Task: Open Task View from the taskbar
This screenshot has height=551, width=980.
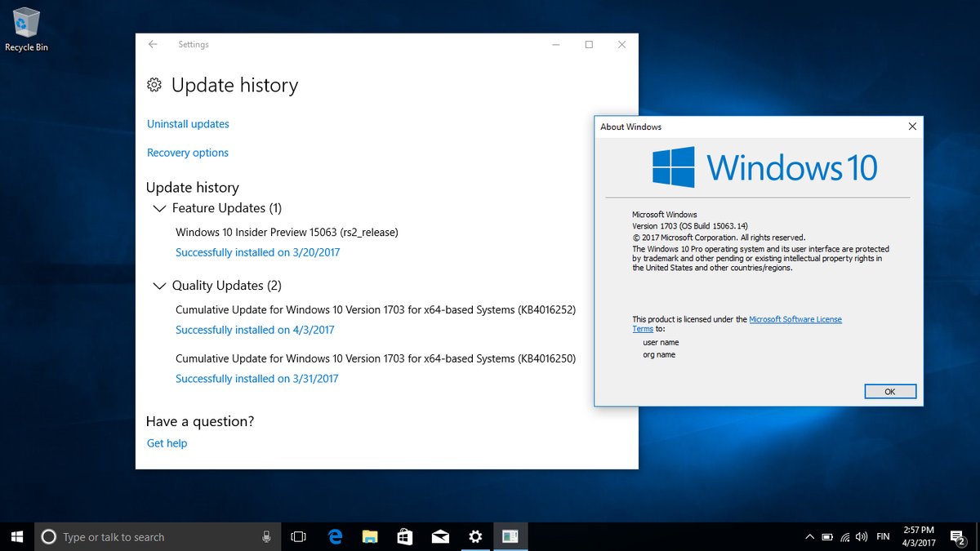Action: click(x=298, y=536)
